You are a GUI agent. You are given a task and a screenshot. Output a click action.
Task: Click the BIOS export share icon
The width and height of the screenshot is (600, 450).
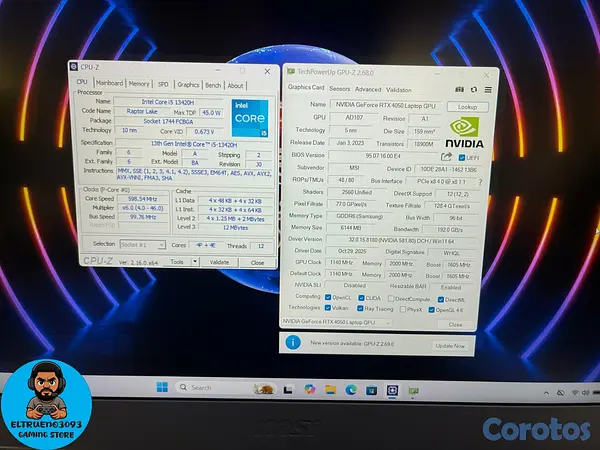tap(446, 157)
